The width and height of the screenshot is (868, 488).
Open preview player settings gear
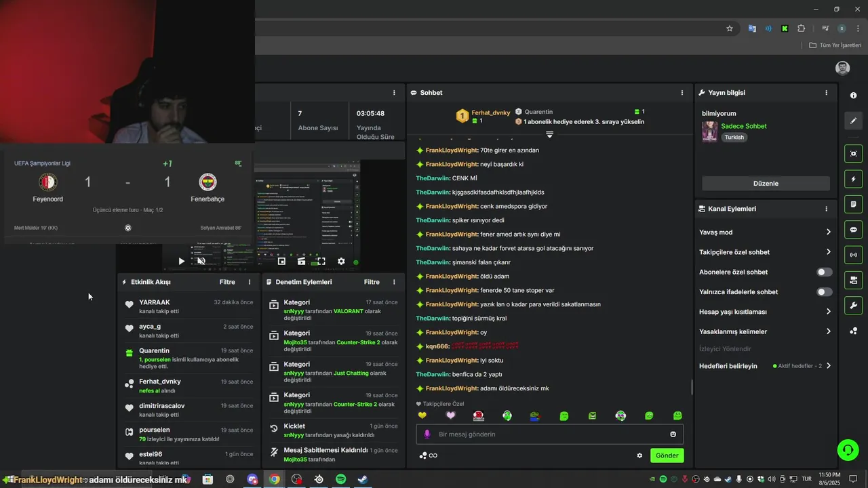[341, 261]
